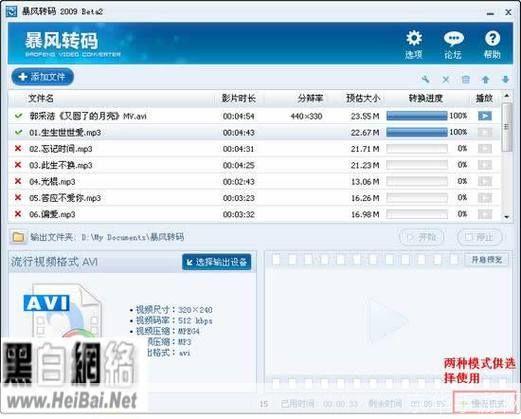Click play icon in 06.偏爱.mp3 row
This screenshot has width=521, height=419.
coord(485,214)
